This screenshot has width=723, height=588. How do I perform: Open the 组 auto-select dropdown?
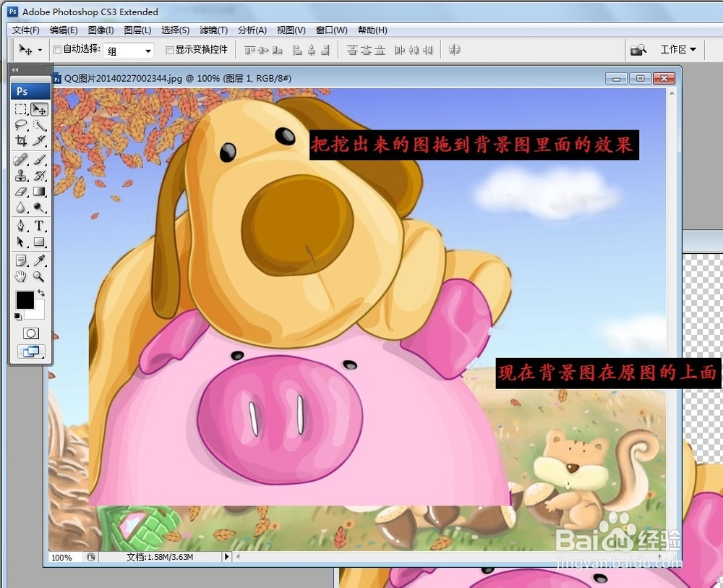pyautogui.click(x=129, y=51)
